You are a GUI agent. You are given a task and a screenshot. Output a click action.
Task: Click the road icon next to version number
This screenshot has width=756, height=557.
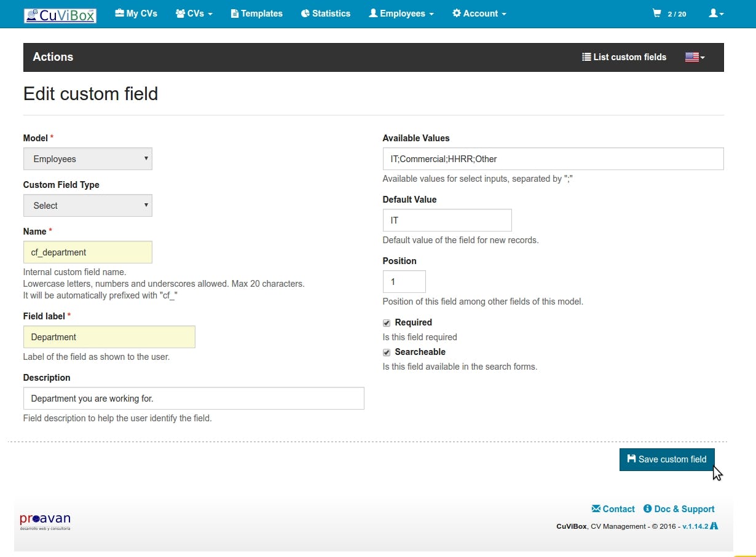(714, 526)
